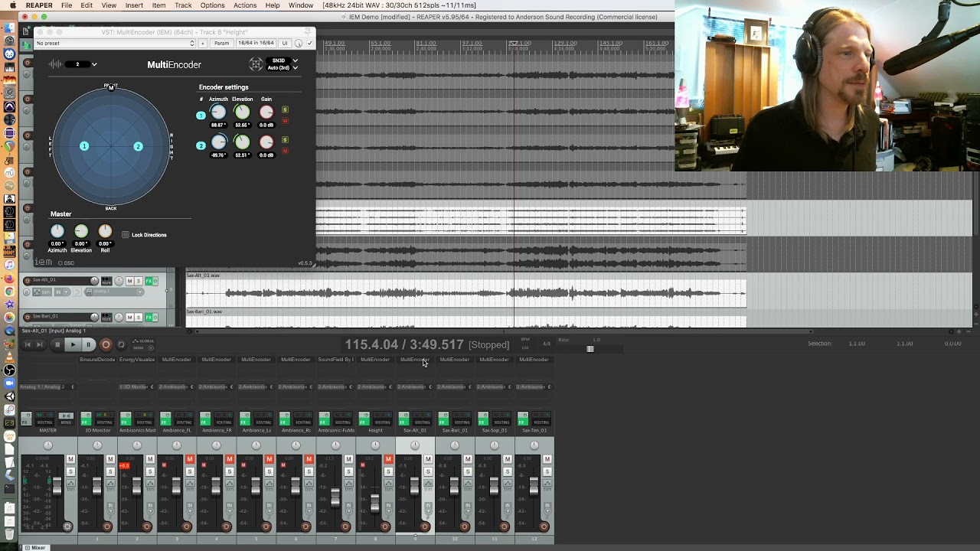Screen dimensions: 980x551
Task: Open the Apple menu
Action: click(x=13, y=5)
